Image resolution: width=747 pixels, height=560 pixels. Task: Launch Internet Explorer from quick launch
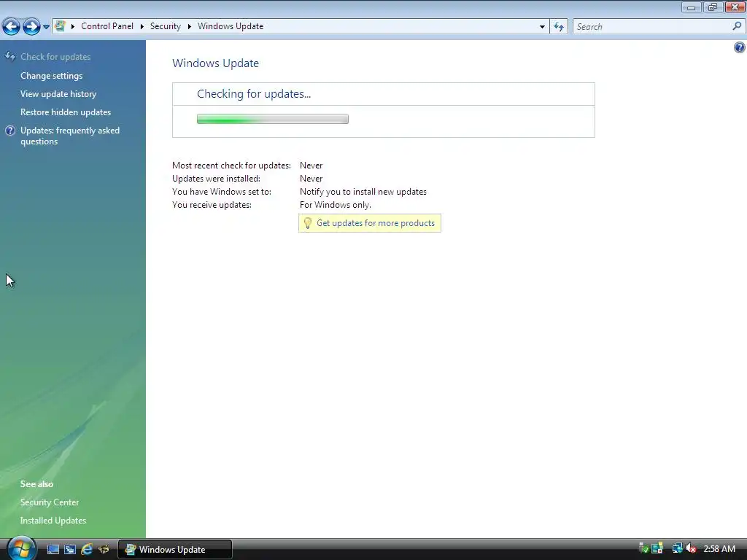(87, 549)
